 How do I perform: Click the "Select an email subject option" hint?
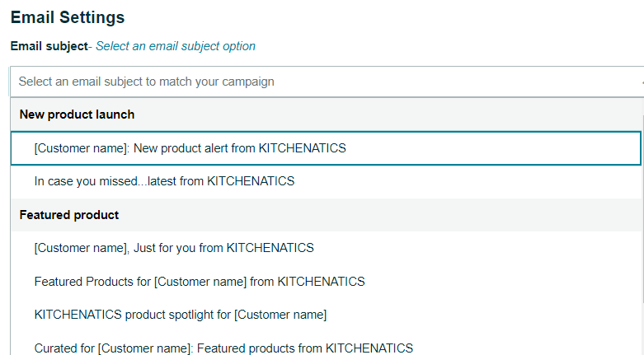pos(176,46)
